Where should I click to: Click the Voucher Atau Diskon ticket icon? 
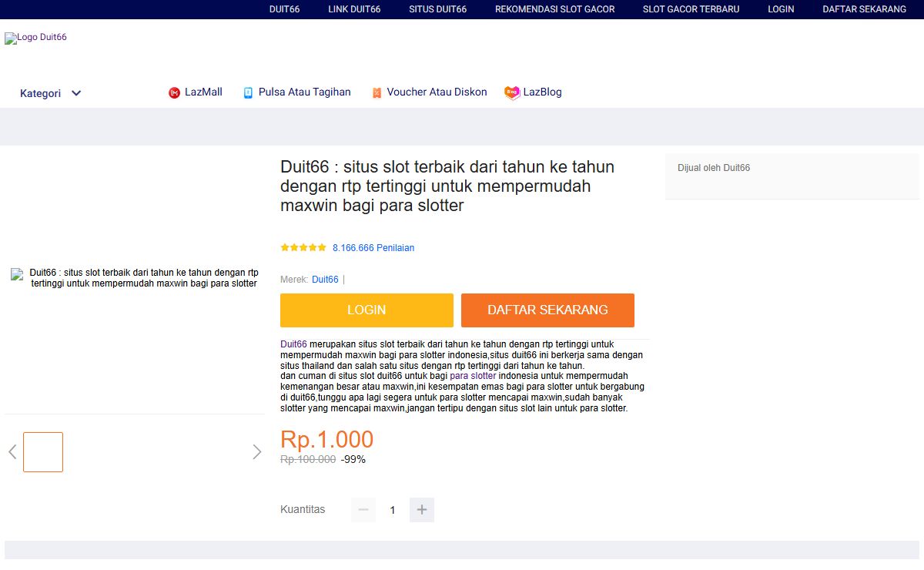377,92
